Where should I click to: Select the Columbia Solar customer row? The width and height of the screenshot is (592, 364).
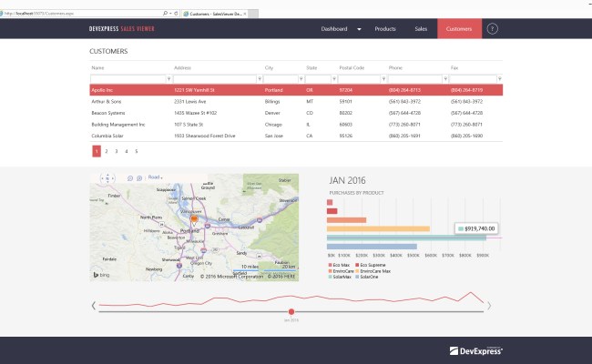coord(296,136)
